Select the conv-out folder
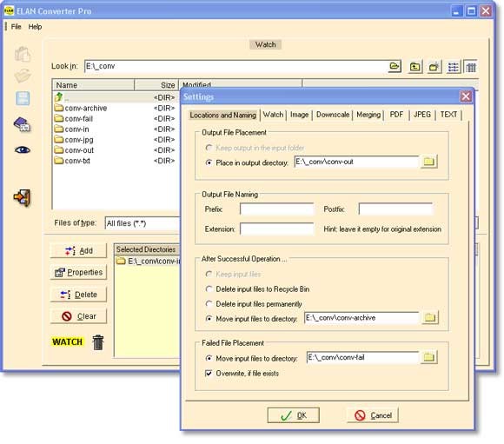The width and height of the screenshot is (504, 444). [x=74, y=150]
